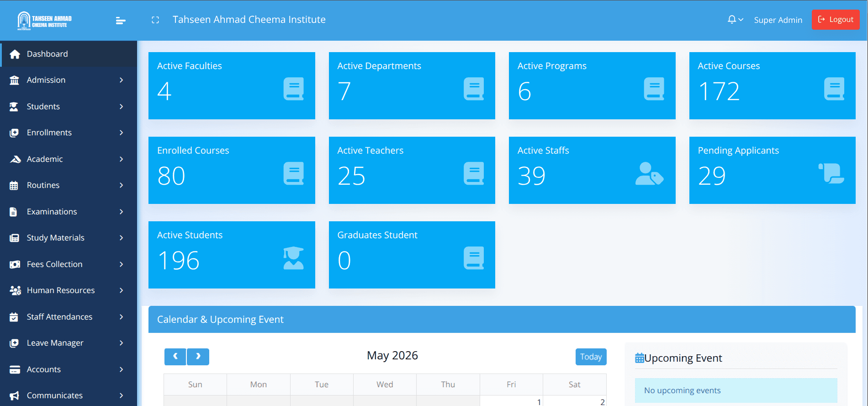Click the Upcoming Event calendar icon
Screen dimensions: 868x406
coord(640,358)
